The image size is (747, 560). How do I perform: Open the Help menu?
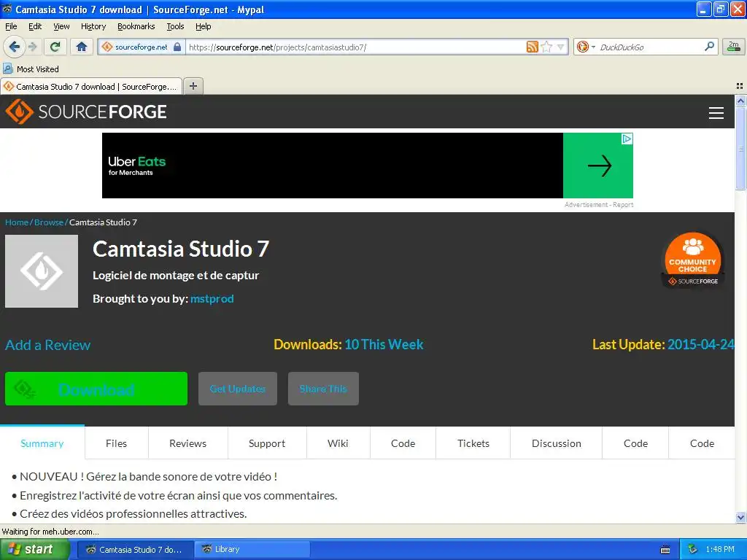(203, 26)
